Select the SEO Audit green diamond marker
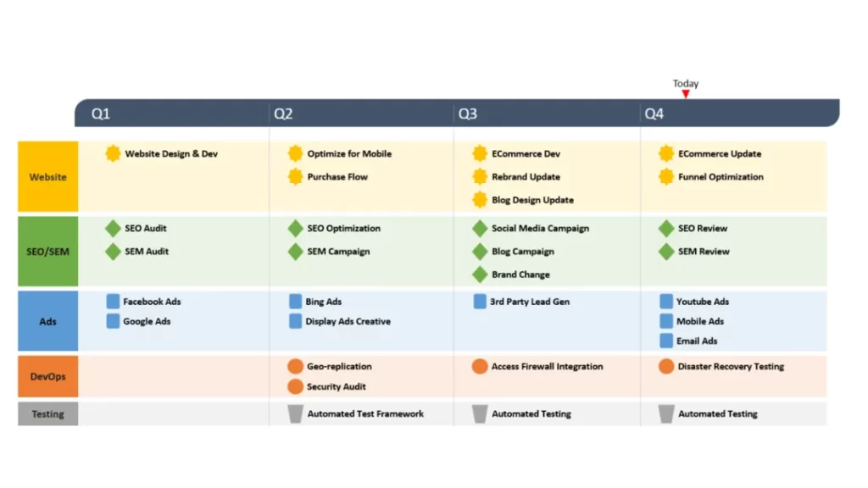The image size is (868, 488). 113,228
